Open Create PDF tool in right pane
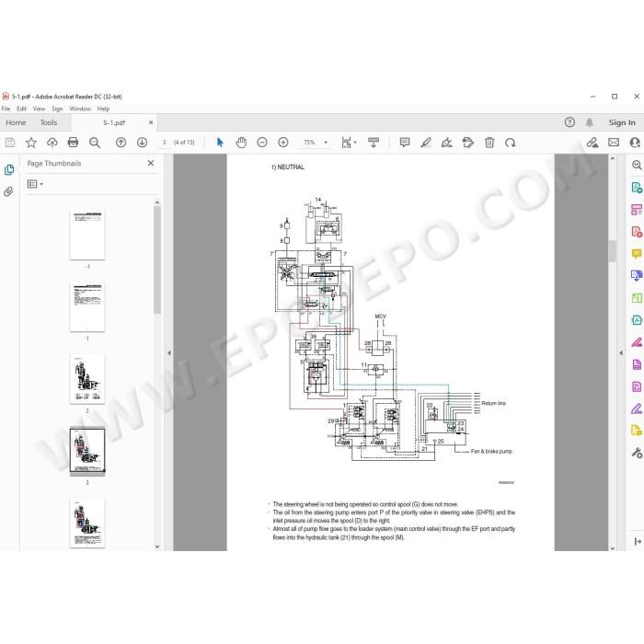 pos(637,232)
